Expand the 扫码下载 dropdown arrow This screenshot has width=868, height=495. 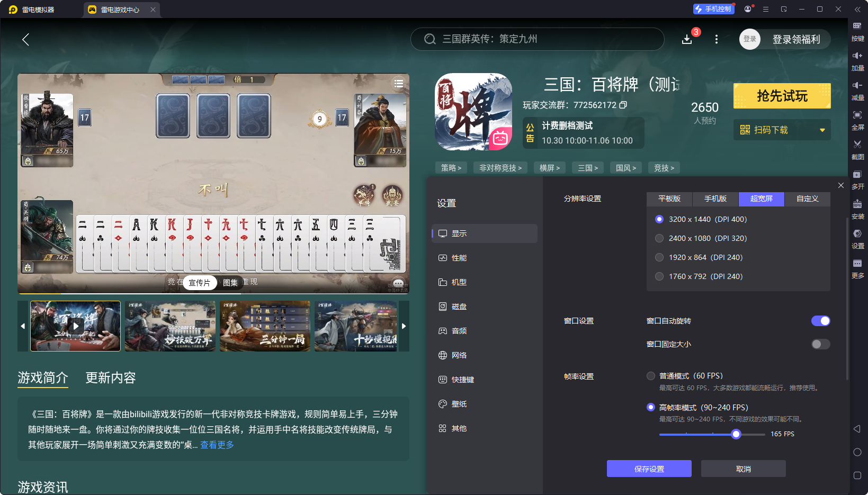tap(822, 130)
